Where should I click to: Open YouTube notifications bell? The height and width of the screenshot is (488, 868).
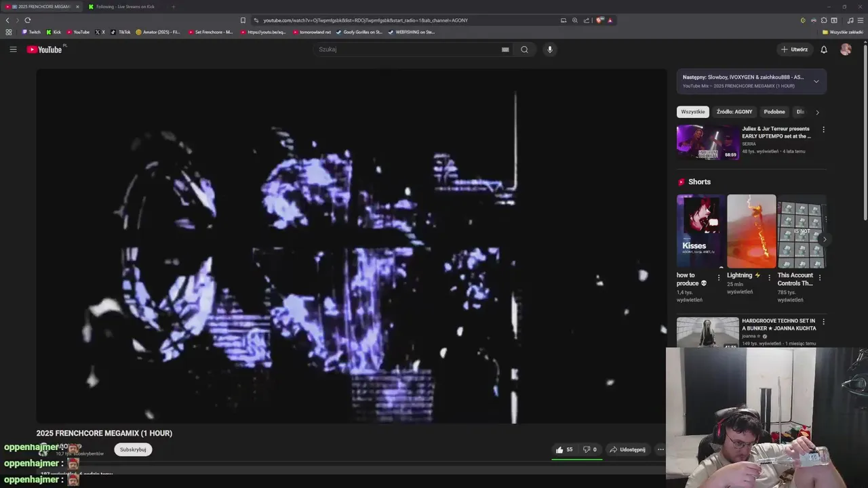click(824, 49)
